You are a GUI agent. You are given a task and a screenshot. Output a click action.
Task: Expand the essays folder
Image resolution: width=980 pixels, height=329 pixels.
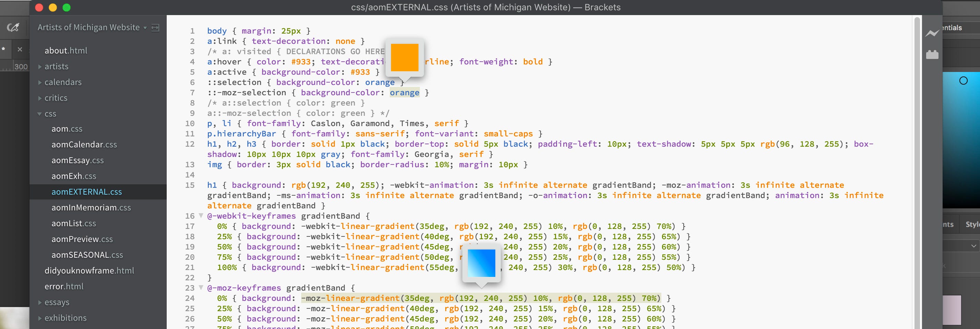click(40, 302)
